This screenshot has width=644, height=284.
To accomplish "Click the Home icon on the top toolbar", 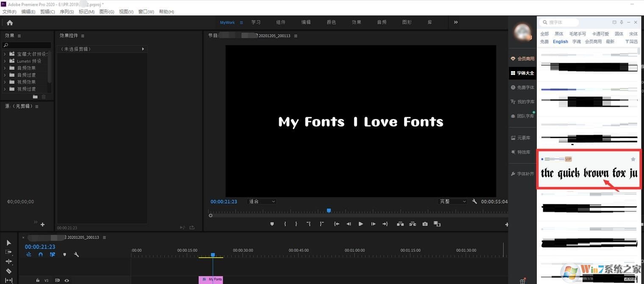I will [10, 22].
